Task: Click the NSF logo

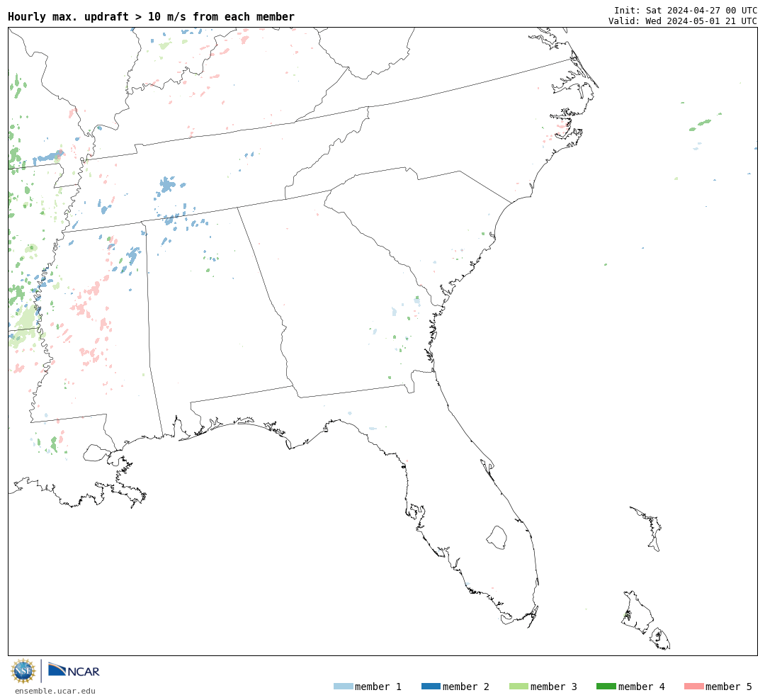Action: coord(23,671)
